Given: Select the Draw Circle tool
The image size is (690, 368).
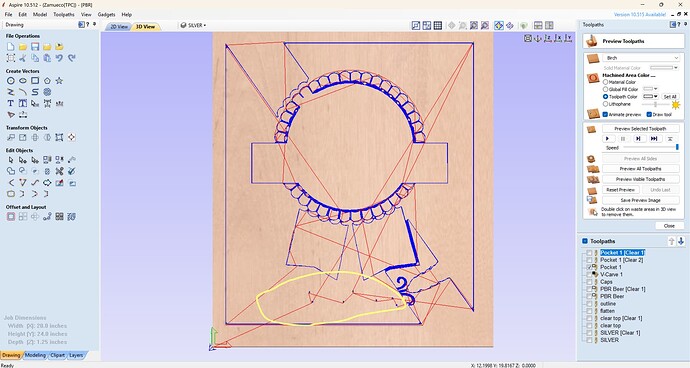Looking at the screenshot, I should pos(11,81).
